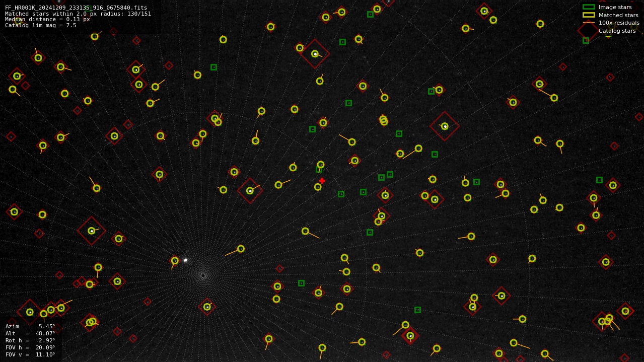Click the 'Azim = 5.45°' readout

click(x=30, y=326)
